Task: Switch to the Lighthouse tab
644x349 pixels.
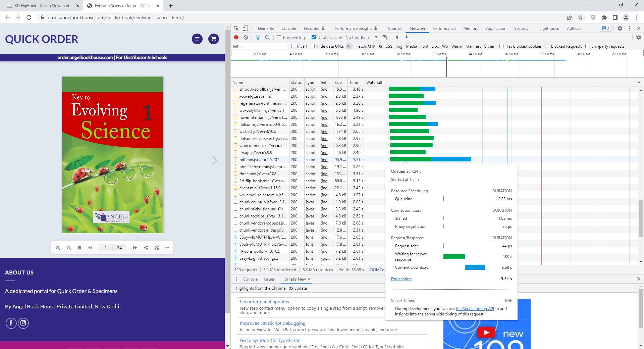Action: coord(549,29)
